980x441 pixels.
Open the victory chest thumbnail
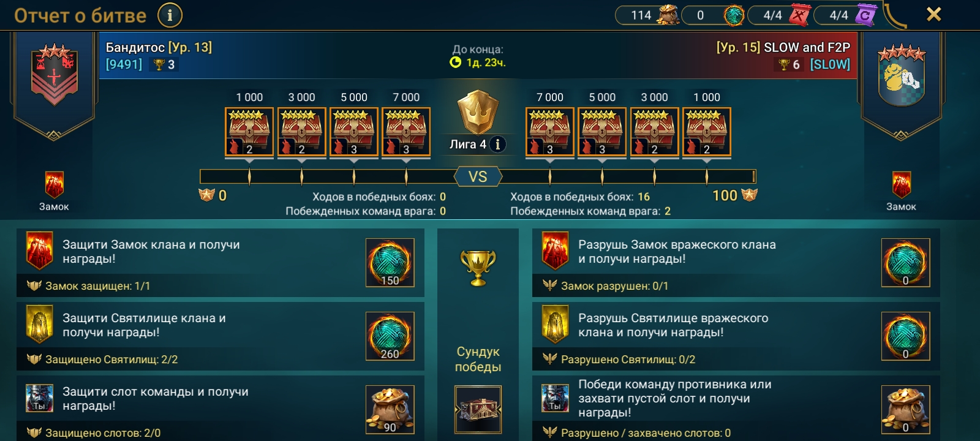[478, 410]
